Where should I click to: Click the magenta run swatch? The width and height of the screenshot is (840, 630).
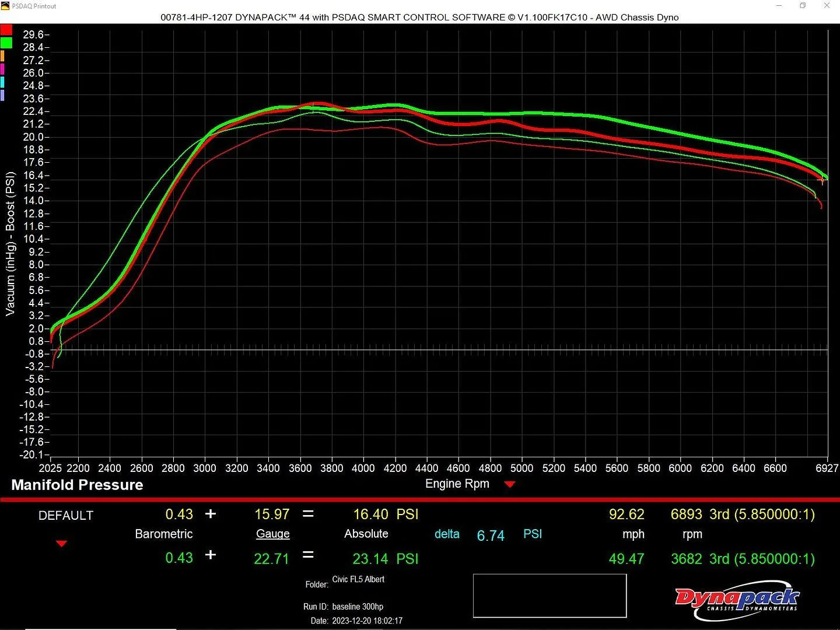click(x=2, y=69)
